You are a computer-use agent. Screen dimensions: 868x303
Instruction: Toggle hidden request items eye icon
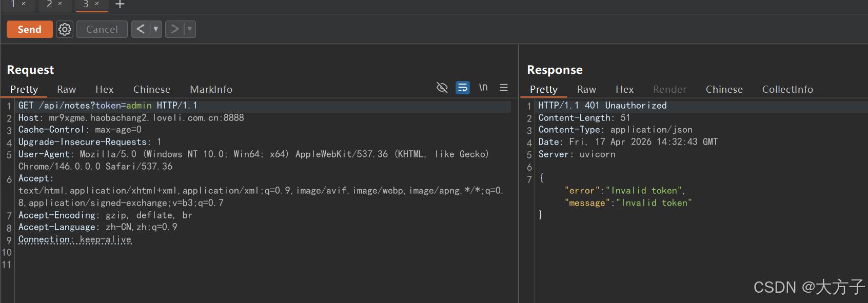pos(442,88)
